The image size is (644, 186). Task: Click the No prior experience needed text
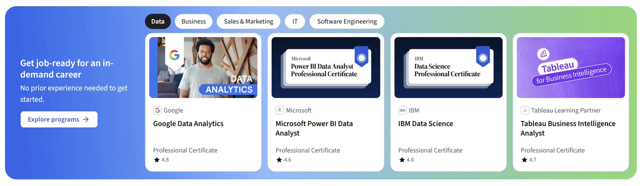coord(74,93)
